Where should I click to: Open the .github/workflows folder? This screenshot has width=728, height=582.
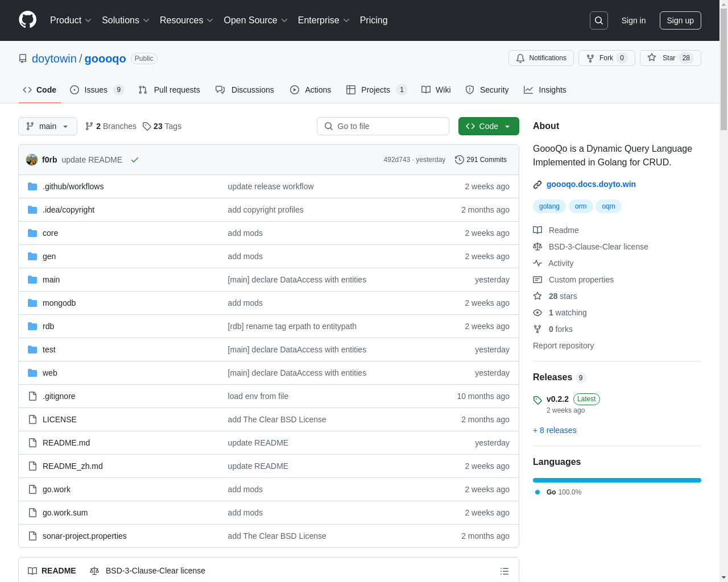point(73,186)
